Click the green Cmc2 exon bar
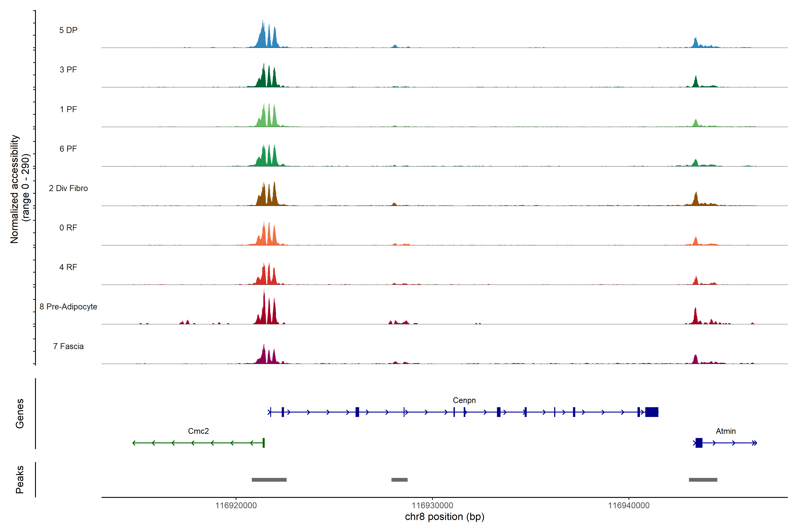This screenshot has height=532, width=798. [264, 443]
